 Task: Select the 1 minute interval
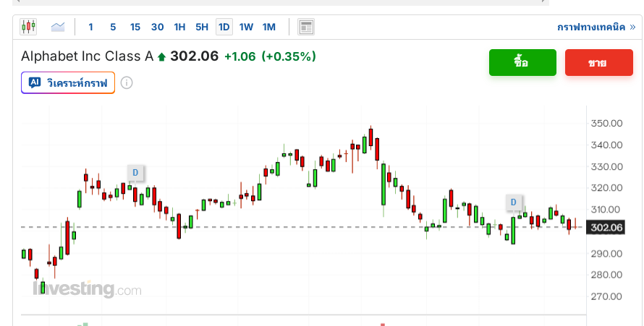point(90,27)
